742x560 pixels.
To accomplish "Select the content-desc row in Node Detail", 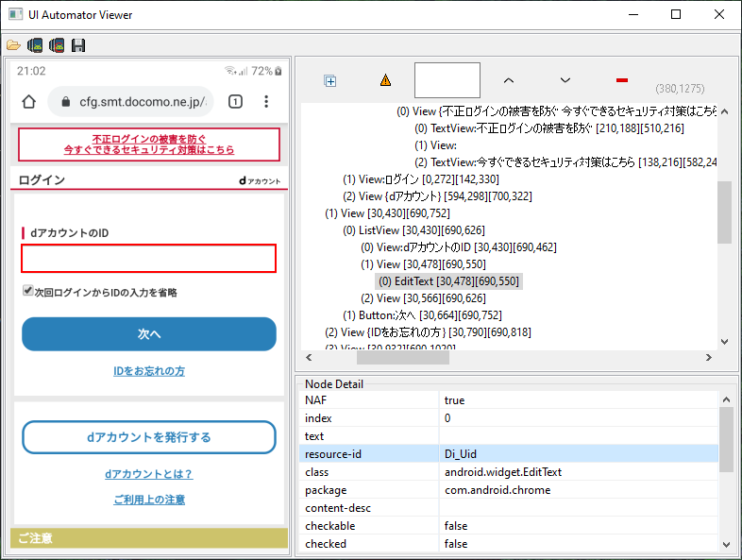I will pos(509,508).
